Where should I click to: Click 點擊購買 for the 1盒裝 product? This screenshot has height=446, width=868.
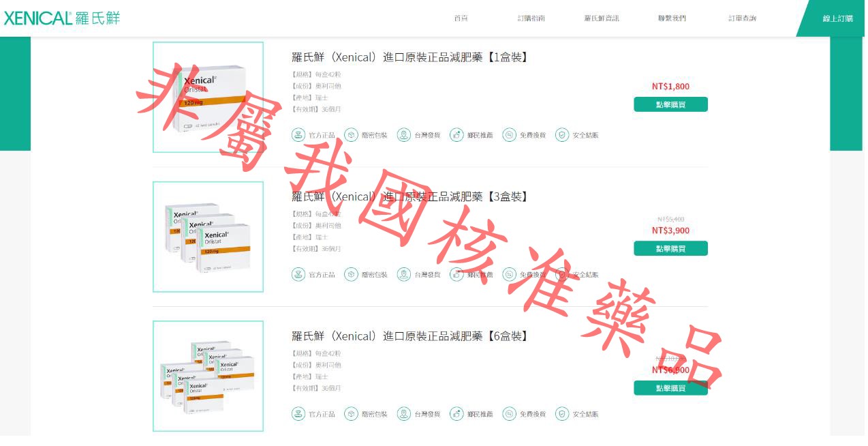pyautogui.click(x=670, y=104)
